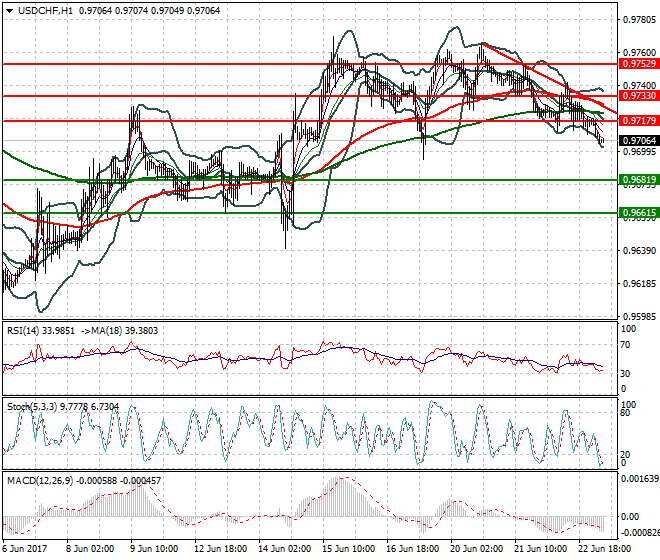Click the RSI(14) indicator label
Image resolution: width=660 pixels, height=560 pixels.
tap(23, 331)
